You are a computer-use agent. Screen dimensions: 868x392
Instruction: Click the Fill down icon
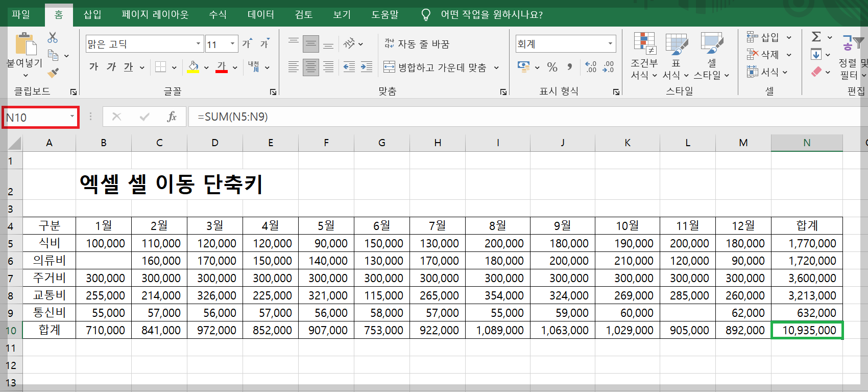816,54
